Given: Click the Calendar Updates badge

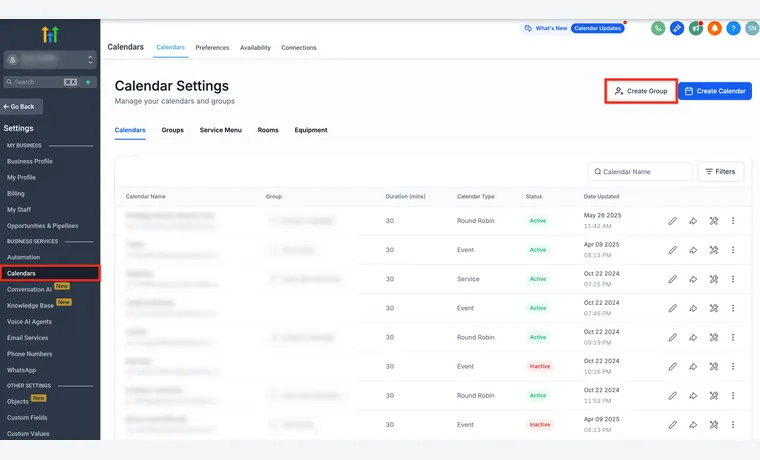Looking at the screenshot, I should click(x=598, y=28).
